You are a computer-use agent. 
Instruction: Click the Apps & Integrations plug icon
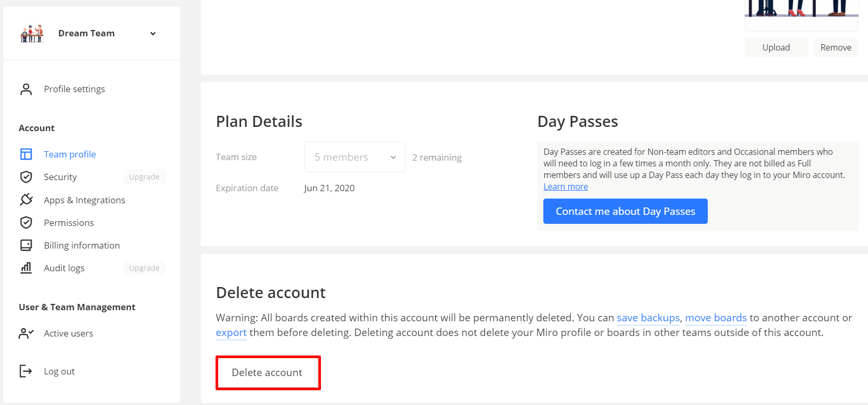[26, 200]
